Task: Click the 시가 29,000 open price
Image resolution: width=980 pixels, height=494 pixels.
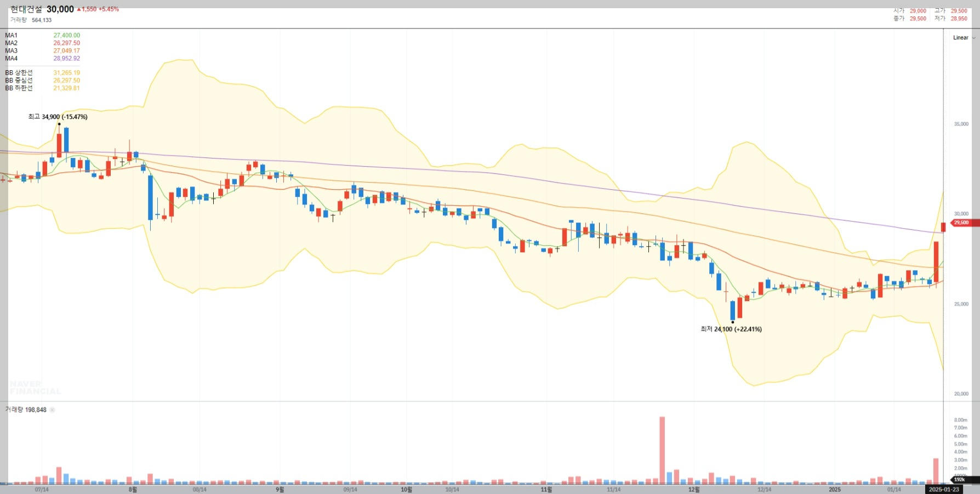Action: click(910, 11)
